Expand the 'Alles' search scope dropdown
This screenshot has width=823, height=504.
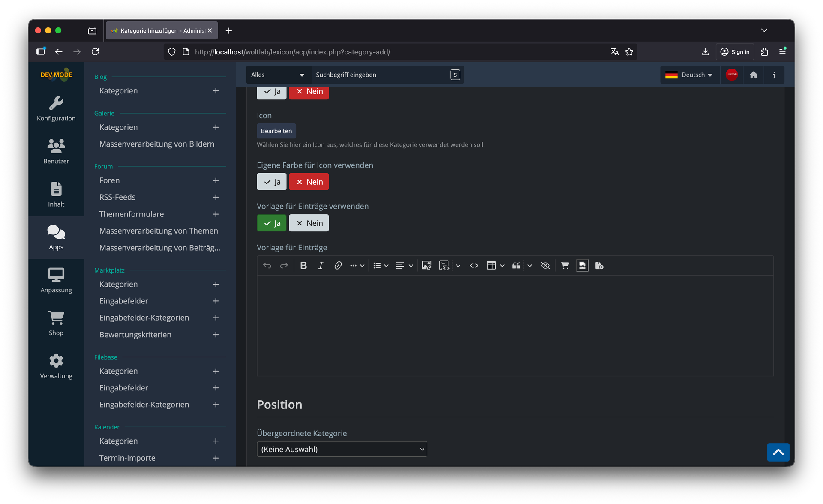278,75
